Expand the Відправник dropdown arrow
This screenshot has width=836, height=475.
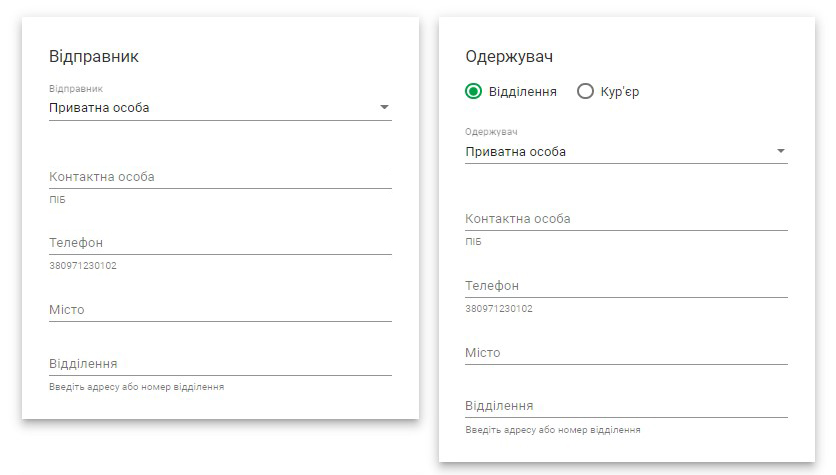(384, 107)
